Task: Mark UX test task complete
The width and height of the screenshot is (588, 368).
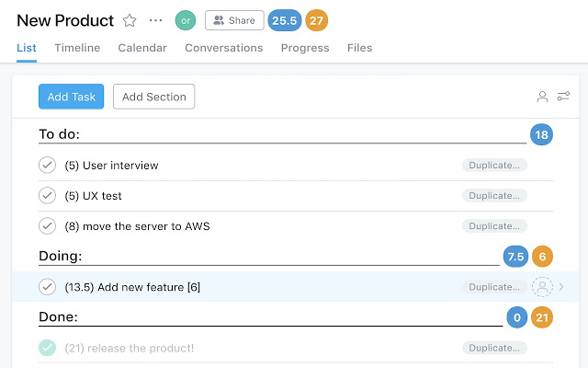Action: [48, 196]
